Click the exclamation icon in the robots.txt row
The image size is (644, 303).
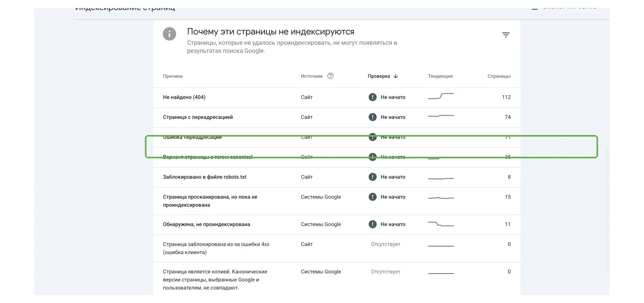pyautogui.click(x=373, y=177)
